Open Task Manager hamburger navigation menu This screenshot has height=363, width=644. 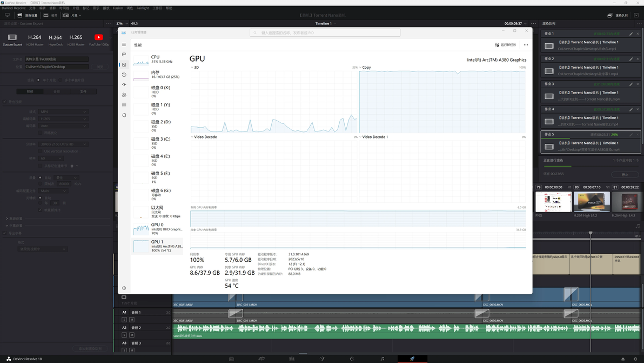click(124, 44)
